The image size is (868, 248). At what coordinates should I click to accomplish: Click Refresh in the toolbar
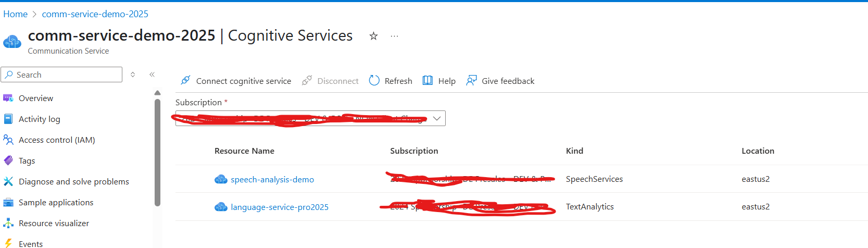[391, 81]
